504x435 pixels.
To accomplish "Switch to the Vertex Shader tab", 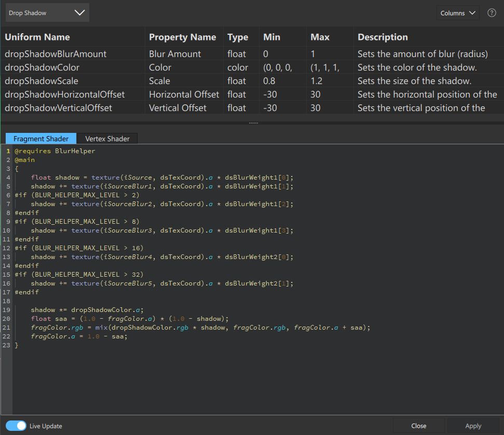I will pos(107,139).
